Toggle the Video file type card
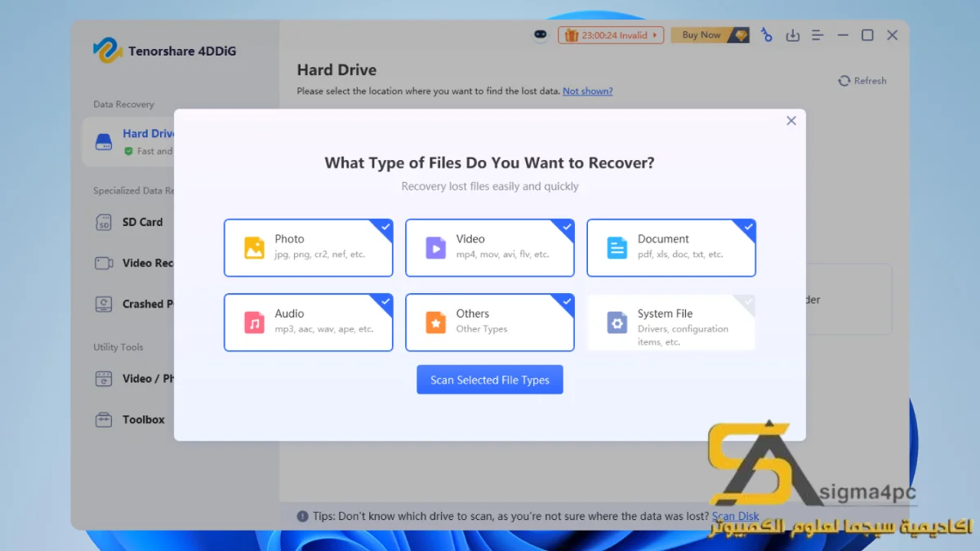Screen dimensions: 980x551 tap(490, 247)
